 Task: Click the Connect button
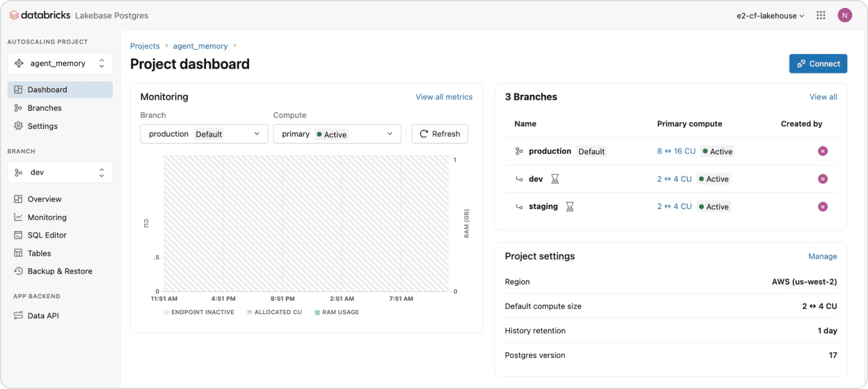click(818, 63)
